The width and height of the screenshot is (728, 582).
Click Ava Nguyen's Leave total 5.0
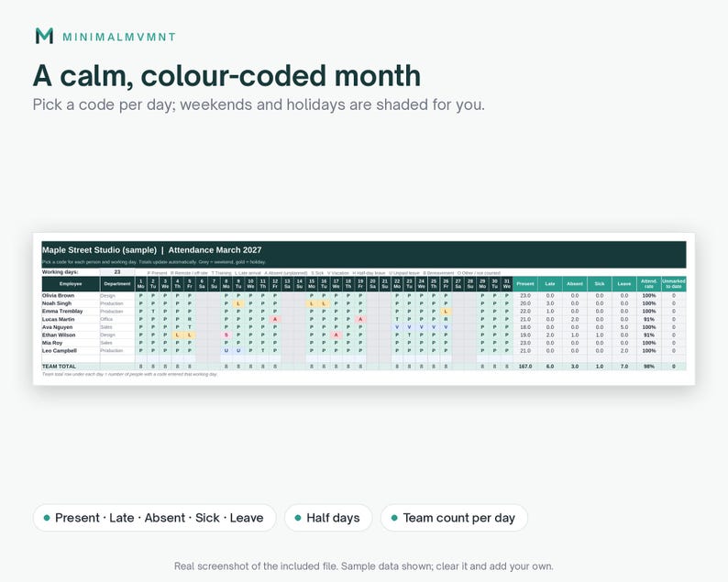[x=624, y=327]
